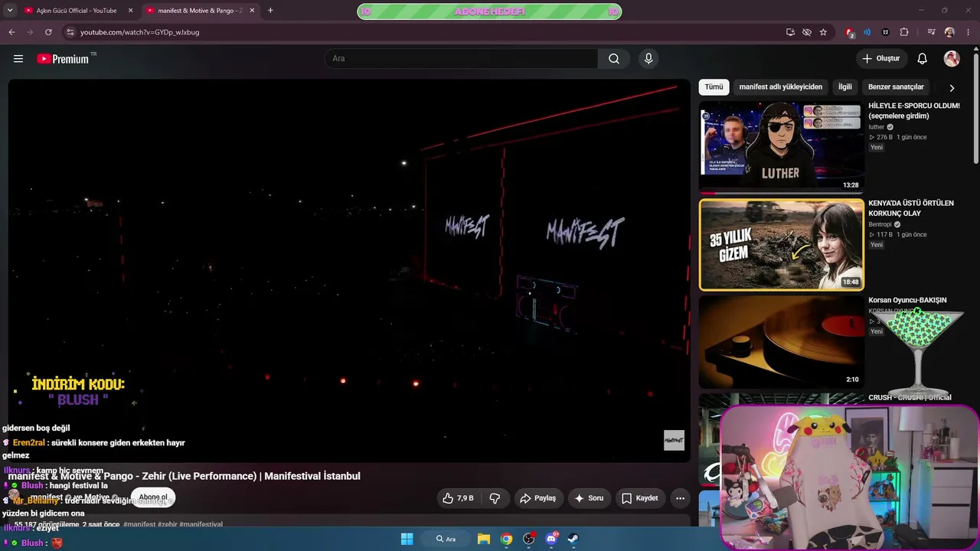Click the #zehir hashtag
The height and width of the screenshot is (551, 980).
point(168,525)
